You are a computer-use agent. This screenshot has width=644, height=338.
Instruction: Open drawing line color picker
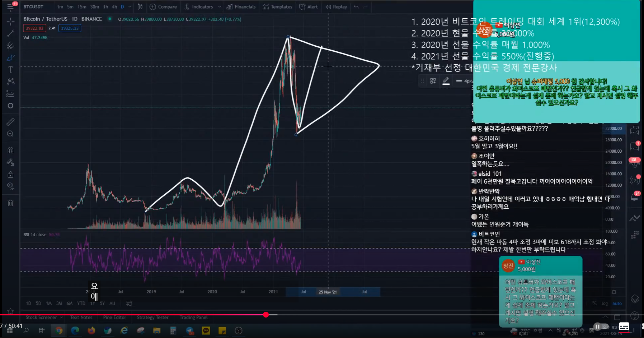click(x=446, y=81)
